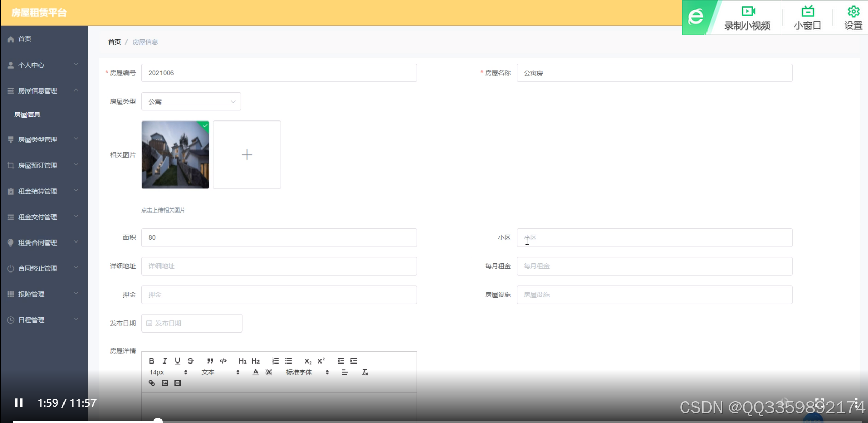Open 文本 heading style dropdown

click(220, 372)
